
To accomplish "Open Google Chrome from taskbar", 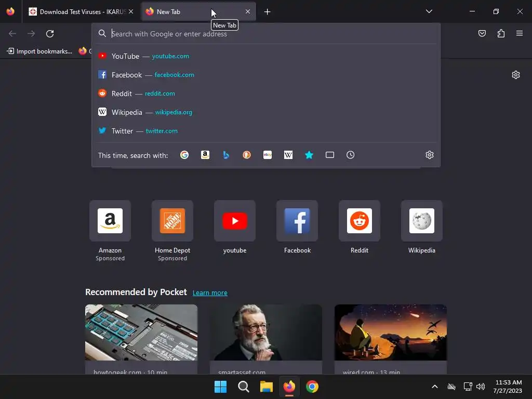I will pyautogui.click(x=312, y=387).
